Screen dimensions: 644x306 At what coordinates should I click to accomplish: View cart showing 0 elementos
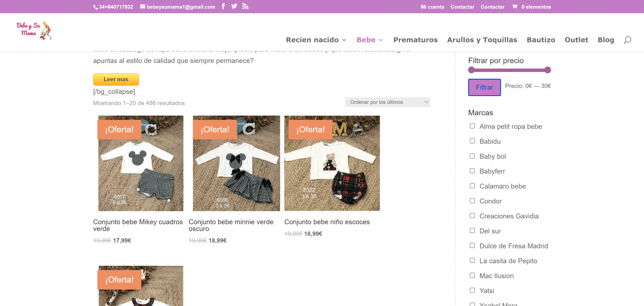[532, 7]
